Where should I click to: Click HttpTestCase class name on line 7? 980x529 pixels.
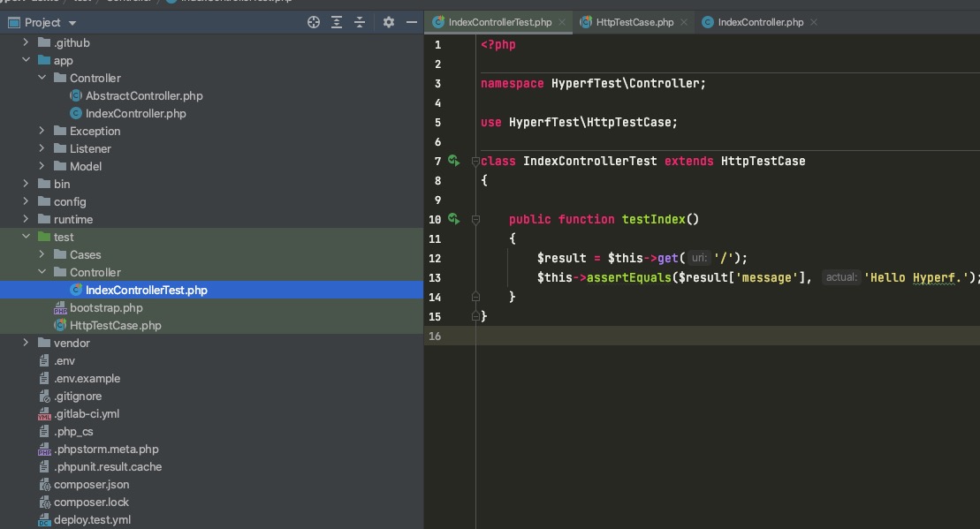[x=763, y=161]
